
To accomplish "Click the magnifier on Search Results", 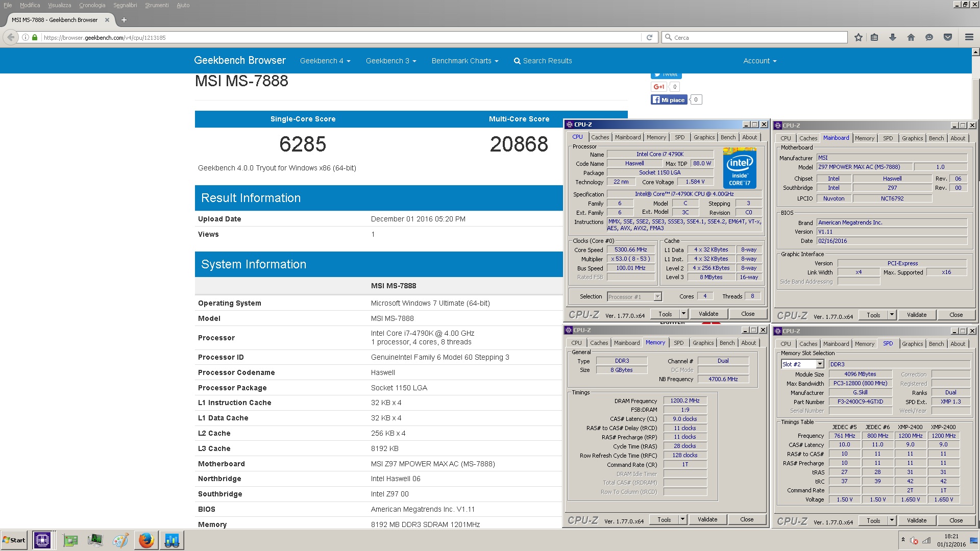I will tap(517, 61).
